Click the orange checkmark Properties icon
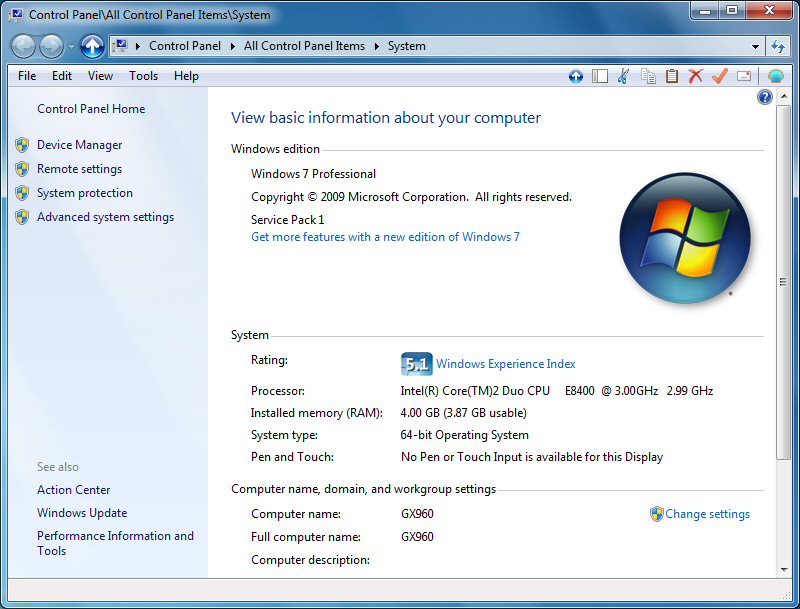 [x=719, y=76]
